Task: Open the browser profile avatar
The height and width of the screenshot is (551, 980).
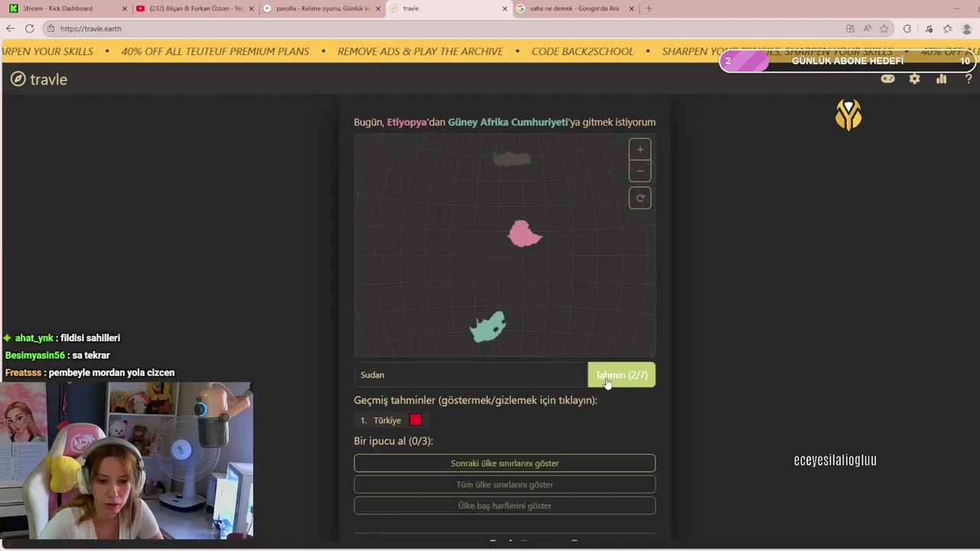Action: (969, 28)
